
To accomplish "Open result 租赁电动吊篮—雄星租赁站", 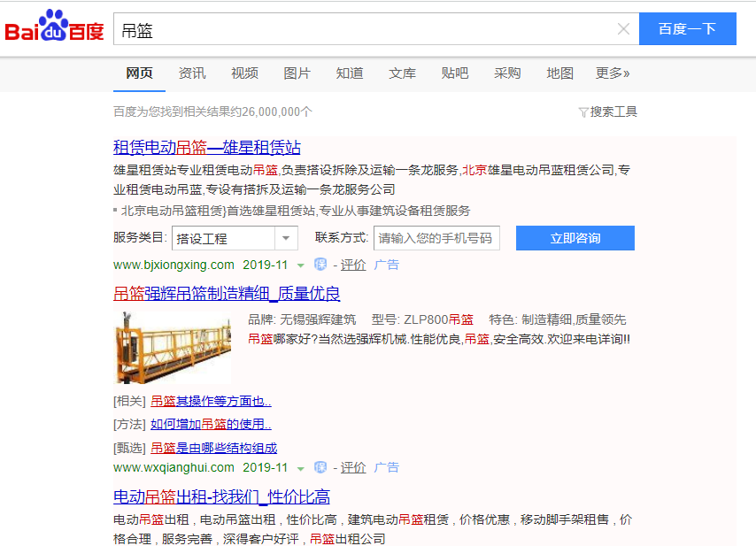I will [x=207, y=147].
